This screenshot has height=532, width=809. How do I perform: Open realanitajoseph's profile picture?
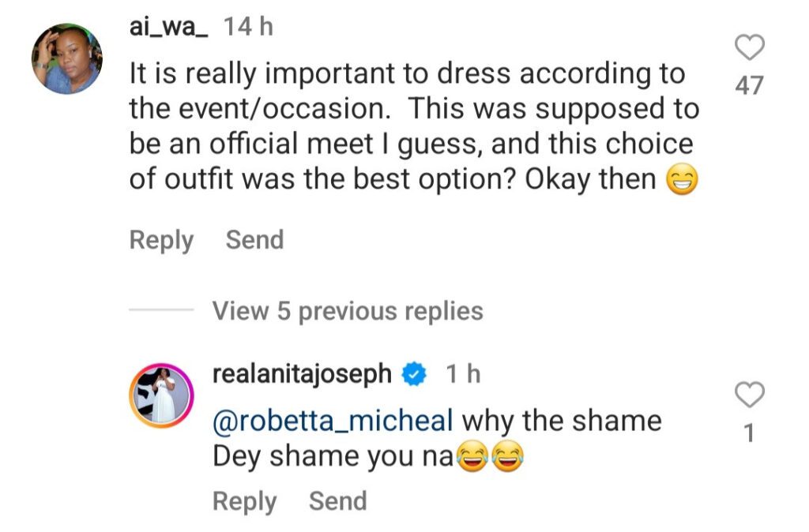(161, 394)
